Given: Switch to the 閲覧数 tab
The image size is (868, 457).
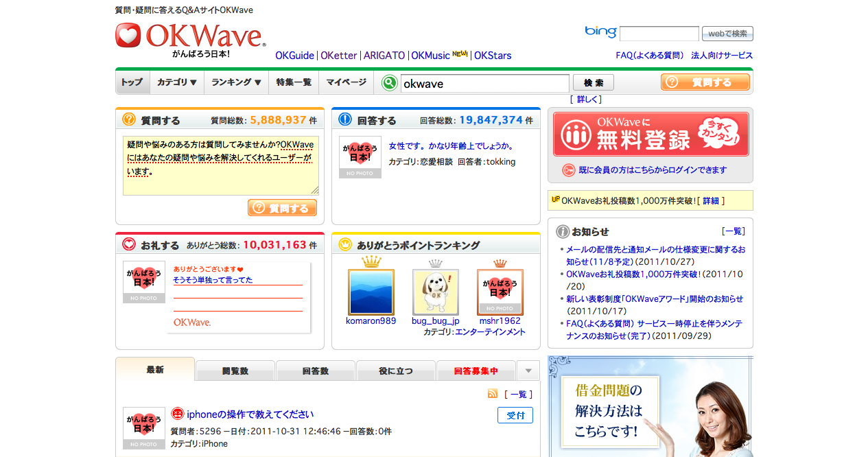Looking at the screenshot, I should tap(235, 370).
